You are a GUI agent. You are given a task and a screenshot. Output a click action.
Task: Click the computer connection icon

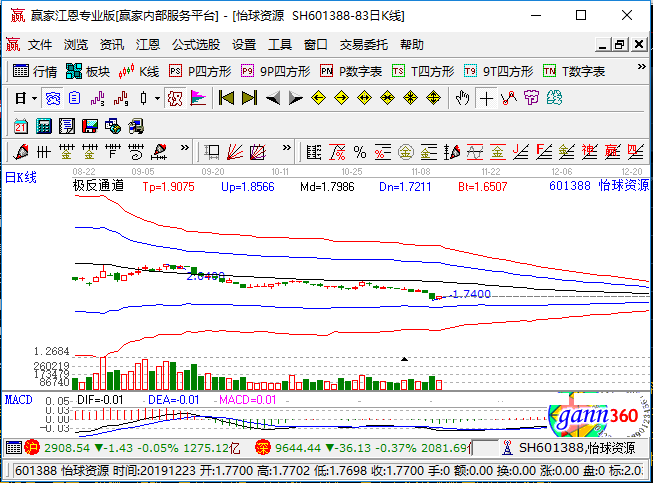[x=136, y=126]
